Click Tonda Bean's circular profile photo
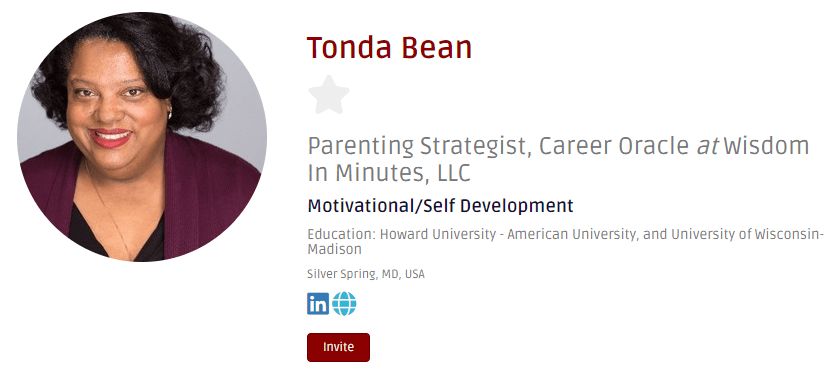The image size is (831, 379). pyautogui.click(x=142, y=137)
